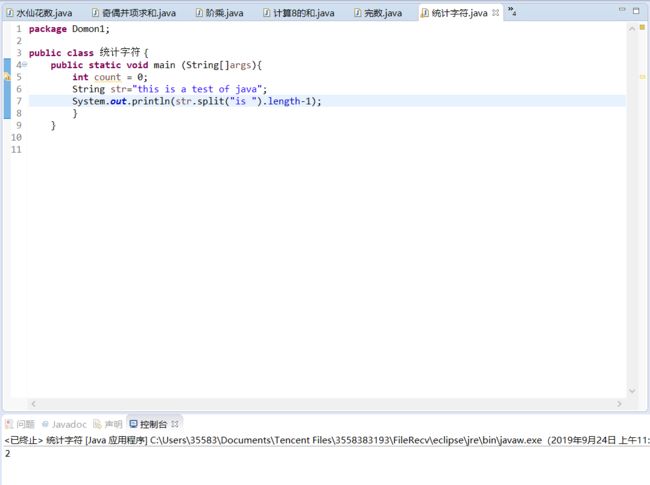650x485 pixels.
Task: Collapse the main method fold marker
Action: (x=25, y=64)
